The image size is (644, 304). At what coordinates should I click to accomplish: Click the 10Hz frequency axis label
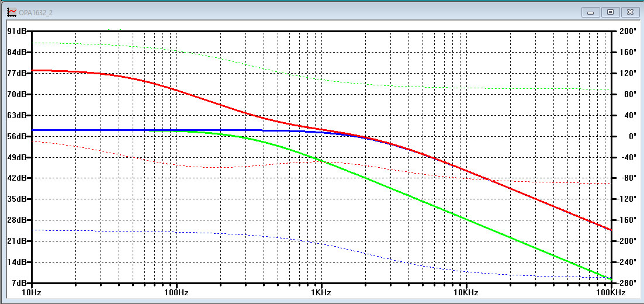32,293
